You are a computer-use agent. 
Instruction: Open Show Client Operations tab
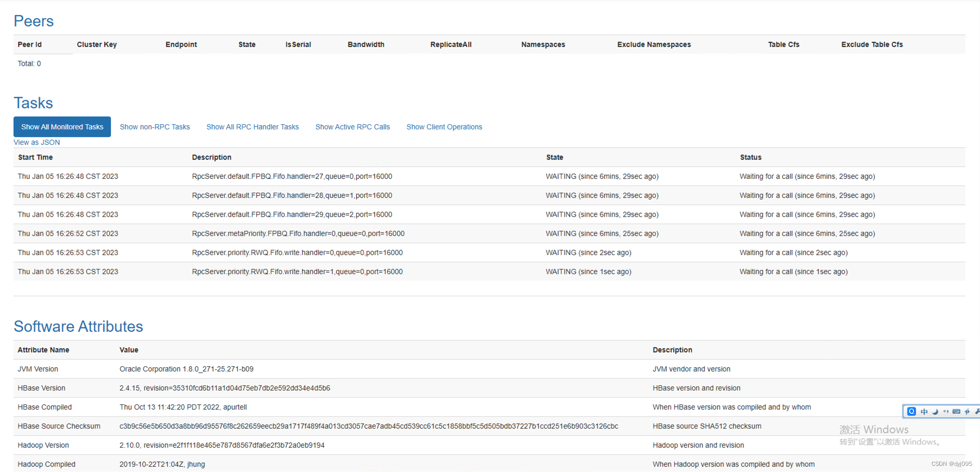coord(444,127)
